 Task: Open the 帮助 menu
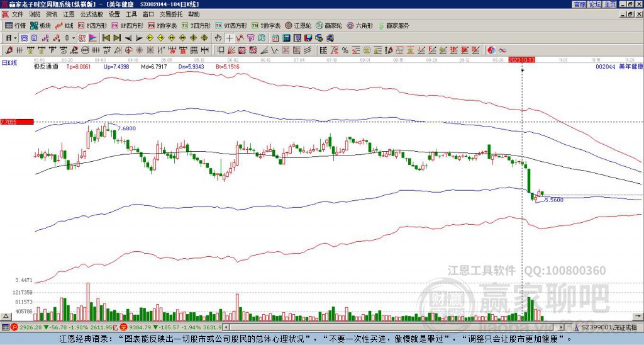pyautogui.click(x=194, y=14)
